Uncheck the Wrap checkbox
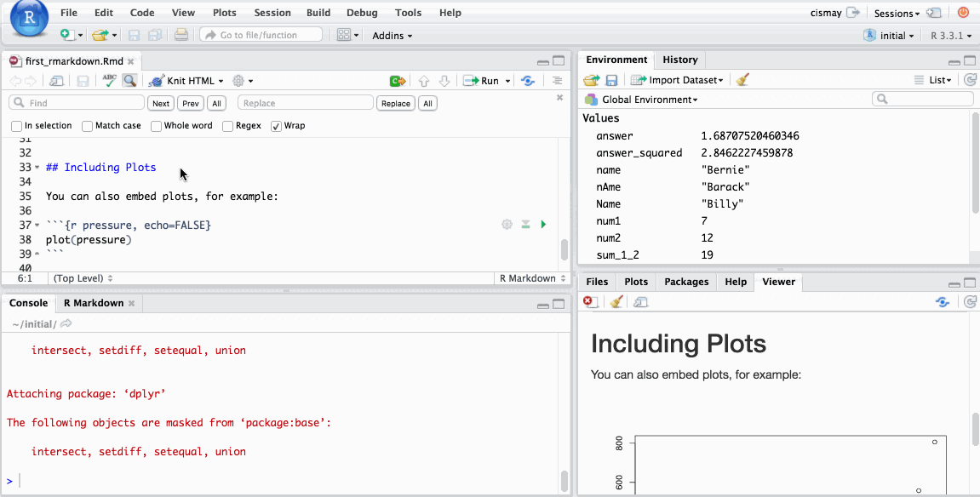The height and width of the screenshot is (497, 980). point(276,126)
